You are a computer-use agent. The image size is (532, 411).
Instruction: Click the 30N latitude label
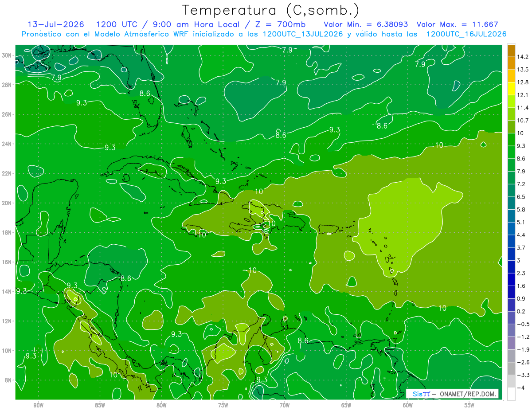pyautogui.click(x=7, y=55)
